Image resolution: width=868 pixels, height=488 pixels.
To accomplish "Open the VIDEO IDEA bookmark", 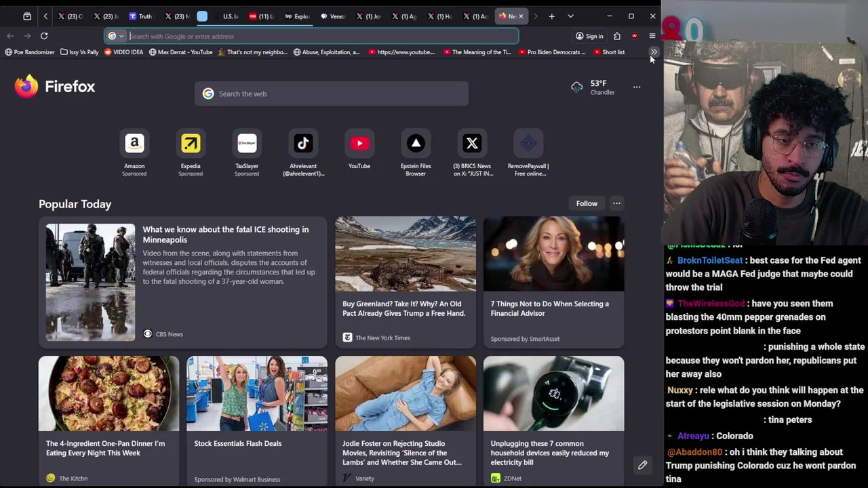I will (124, 52).
